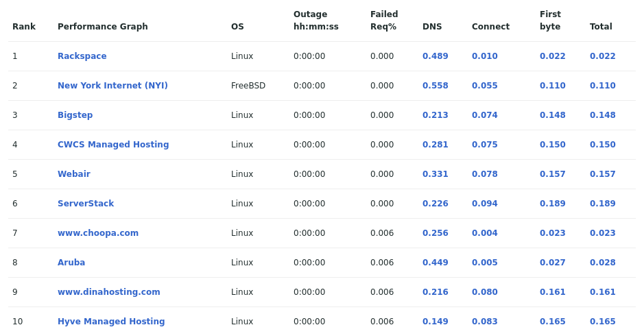Screen dimensions: 644x336
Task: Click the DNS column header
Action: pos(432,26)
